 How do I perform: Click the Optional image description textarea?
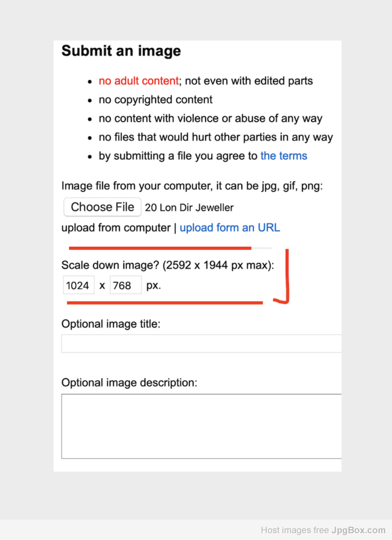point(202,426)
